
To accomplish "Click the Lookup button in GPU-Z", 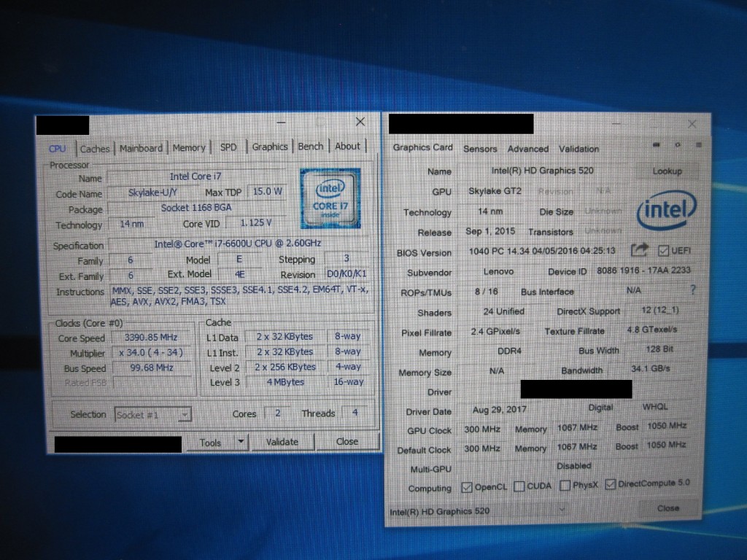I will (667, 171).
